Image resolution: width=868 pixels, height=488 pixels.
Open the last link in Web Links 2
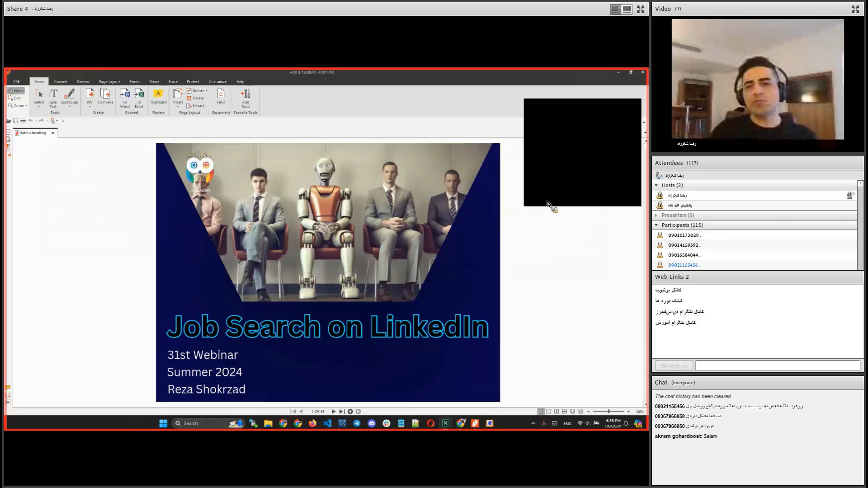click(675, 323)
